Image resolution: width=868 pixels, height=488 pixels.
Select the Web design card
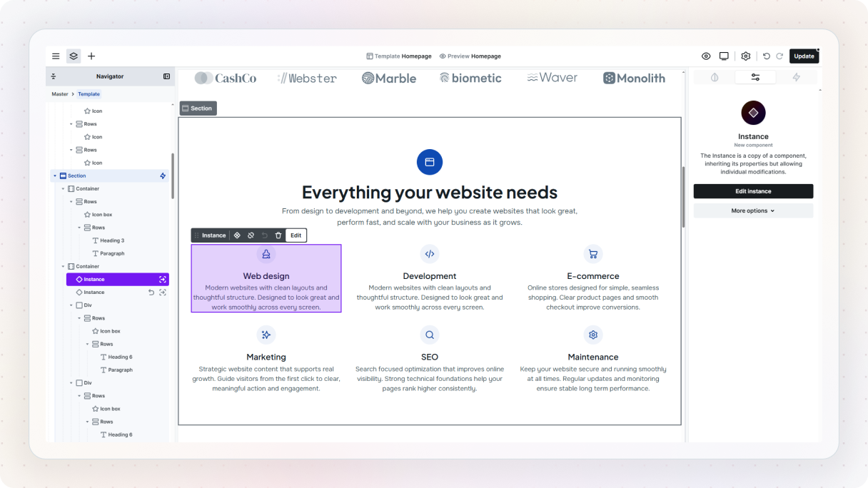266,278
